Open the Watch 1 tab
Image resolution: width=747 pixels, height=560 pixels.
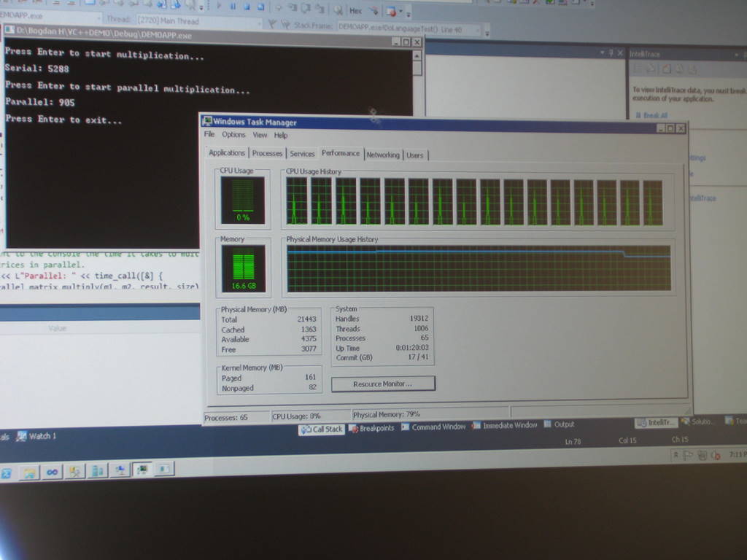pyautogui.click(x=36, y=436)
